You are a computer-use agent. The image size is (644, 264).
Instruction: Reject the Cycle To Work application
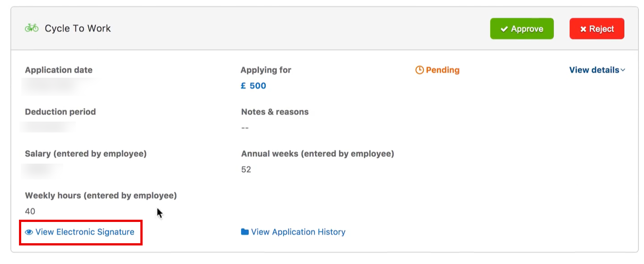click(x=597, y=29)
